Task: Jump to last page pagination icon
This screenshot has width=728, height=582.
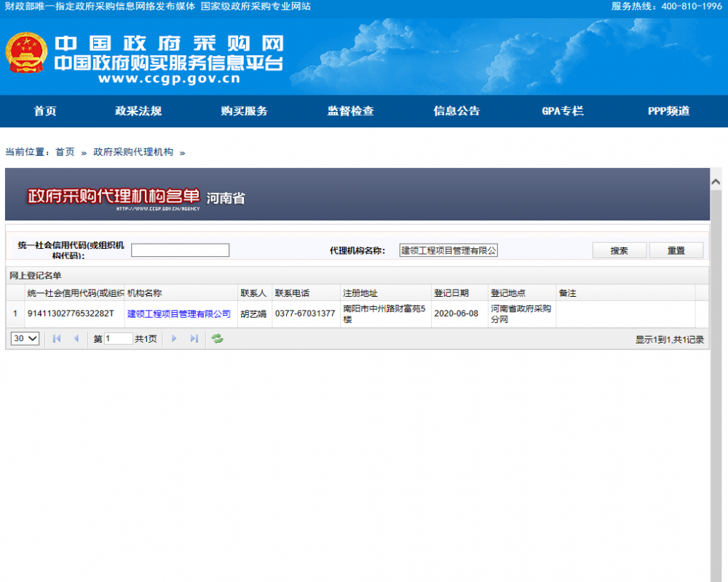Action: 194,339
